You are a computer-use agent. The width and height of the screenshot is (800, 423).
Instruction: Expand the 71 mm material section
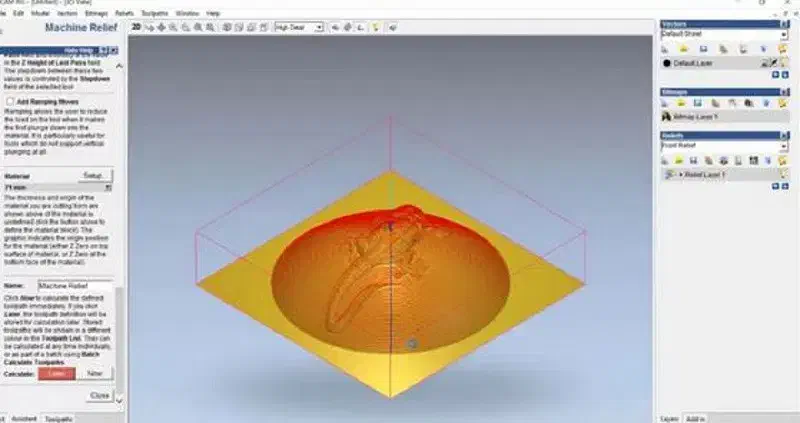point(108,188)
